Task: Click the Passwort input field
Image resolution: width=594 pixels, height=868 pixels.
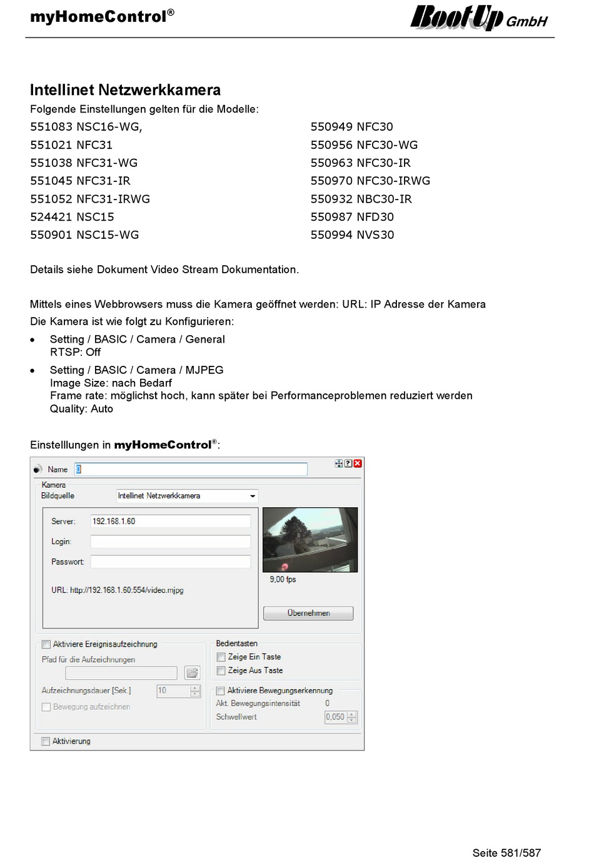Action: 171,562
